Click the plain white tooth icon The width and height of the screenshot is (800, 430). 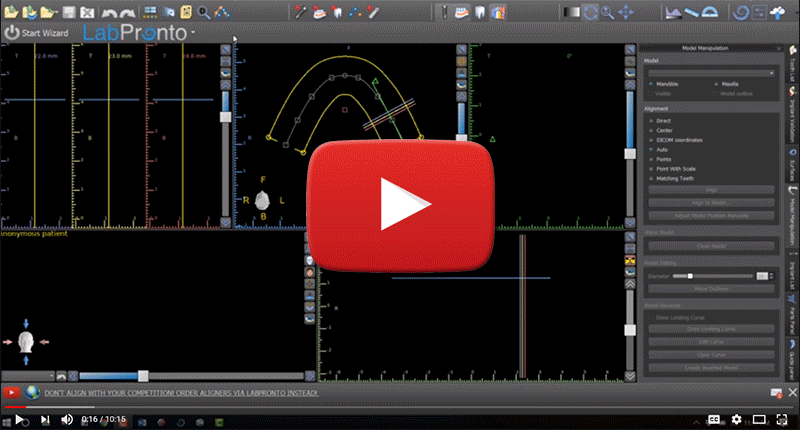tap(480, 12)
